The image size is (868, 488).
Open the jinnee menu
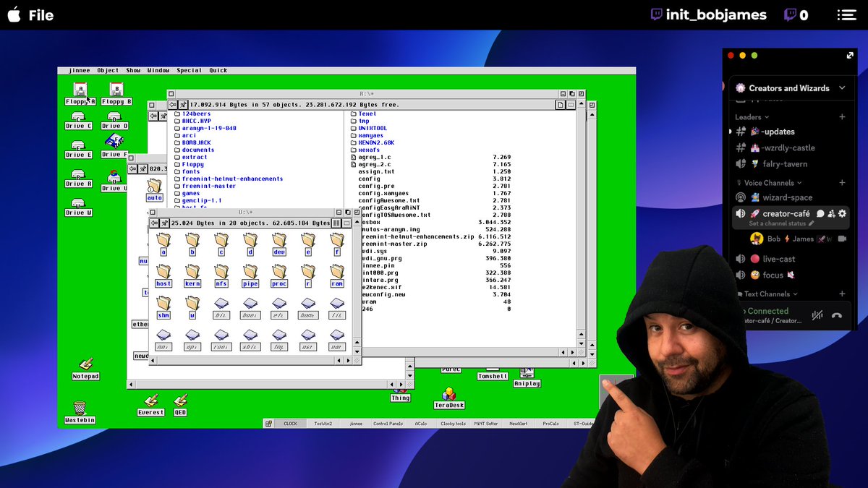click(x=79, y=71)
